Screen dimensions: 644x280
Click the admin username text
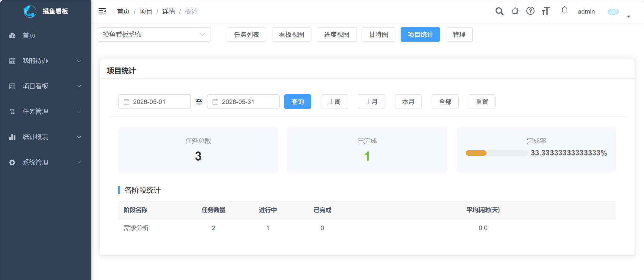tap(586, 11)
